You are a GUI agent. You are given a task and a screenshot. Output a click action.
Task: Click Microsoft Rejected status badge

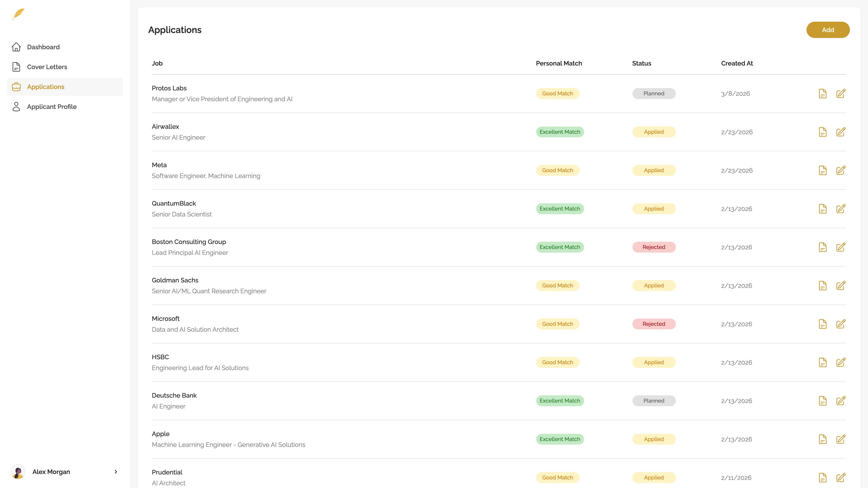coord(654,324)
